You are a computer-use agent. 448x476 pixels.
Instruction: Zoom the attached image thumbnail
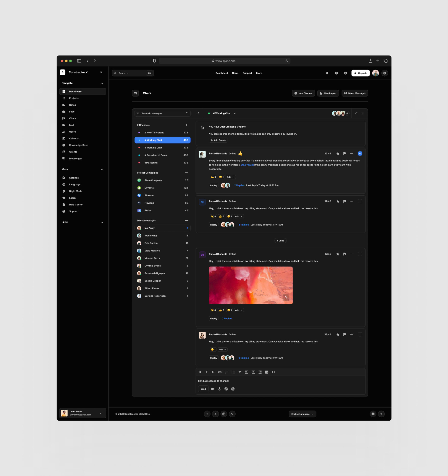[x=286, y=297]
